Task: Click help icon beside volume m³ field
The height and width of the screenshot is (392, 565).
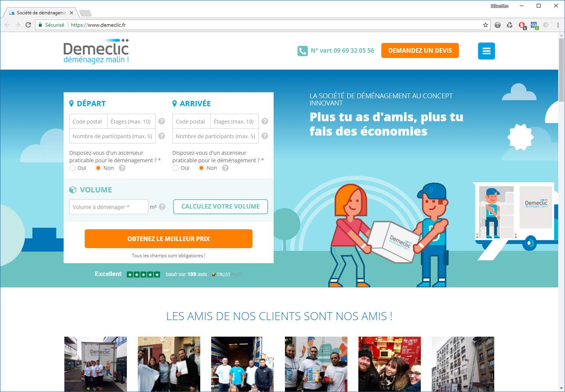Action: pyautogui.click(x=162, y=206)
